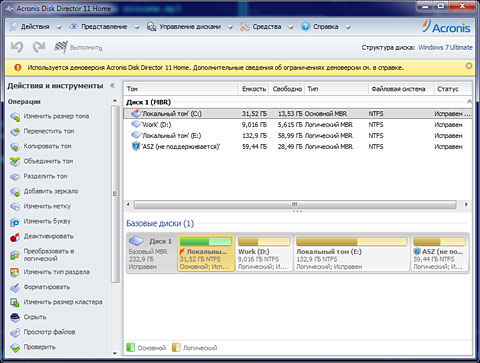Click the C: volume icon in list

pos(136,113)
